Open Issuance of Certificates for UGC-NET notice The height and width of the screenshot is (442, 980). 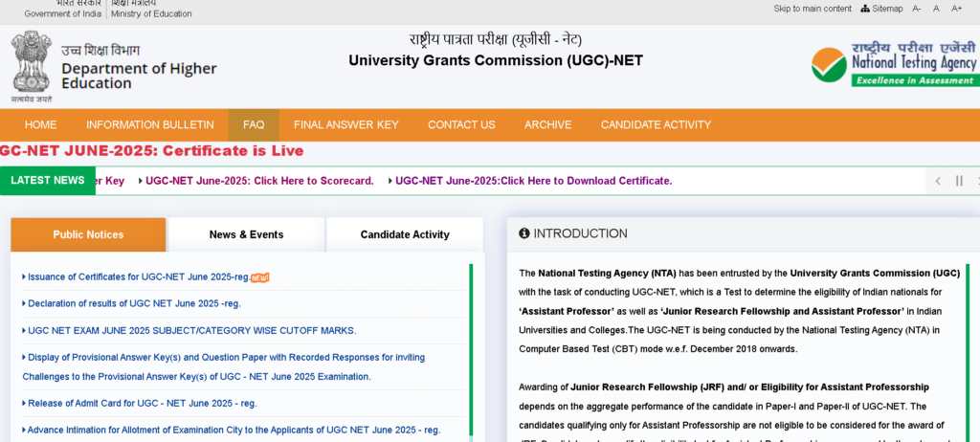(139, 276)
